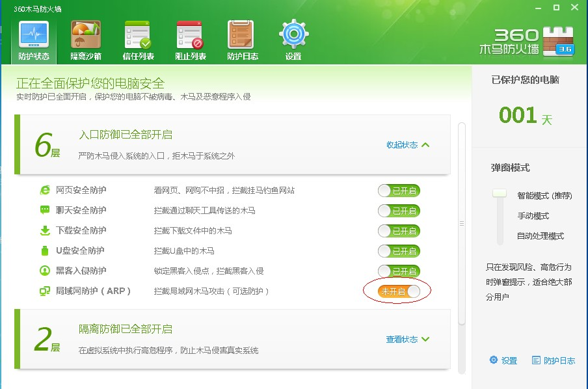Select 手动模式 popup mode
588x389 pixels.
click(533, 216)
